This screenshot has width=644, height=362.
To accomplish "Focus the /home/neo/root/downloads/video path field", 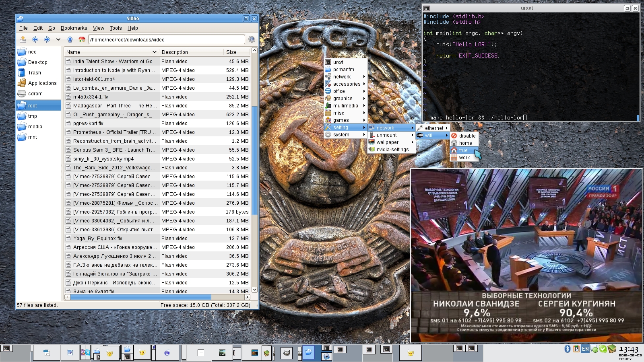I will pyautogui.click(x=167, y=39).
